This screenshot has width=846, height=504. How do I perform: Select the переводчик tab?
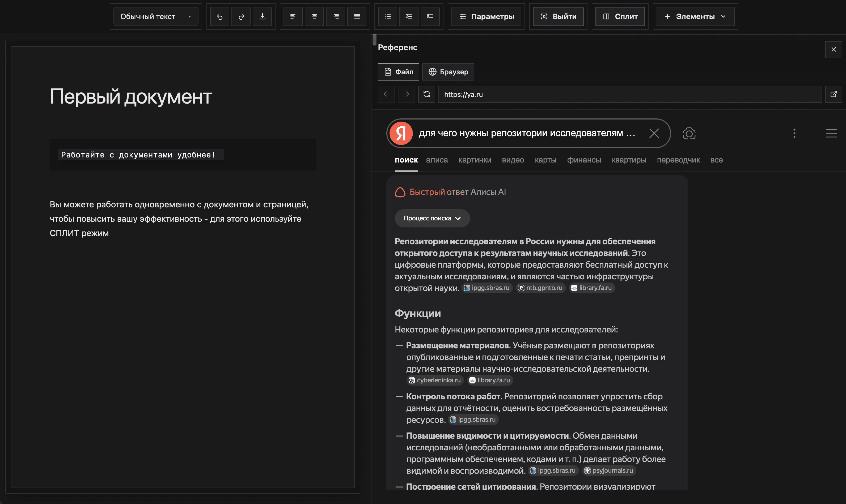[678, 160]
